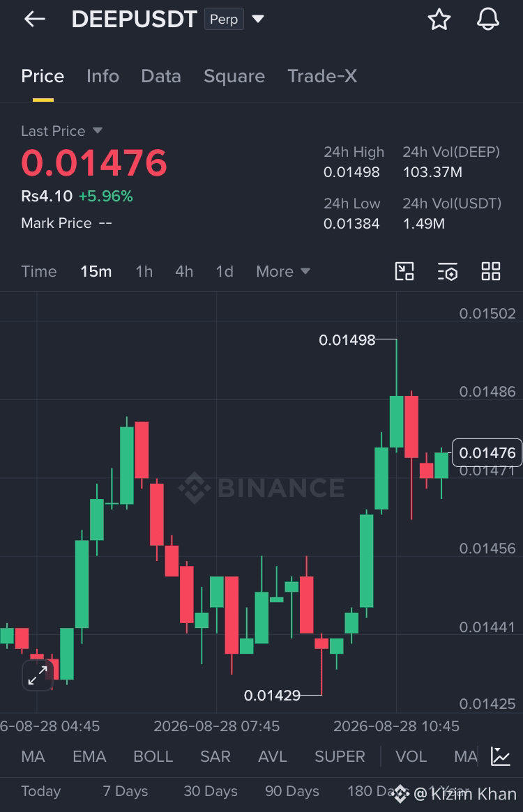The width and height of the screenshot is (523, 812).
Task: Open the More timeframes dropdown
Action: (x=283, y=271)
